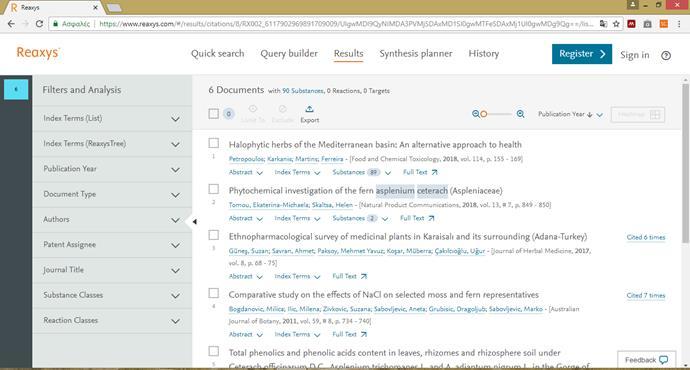Open Full Text external link icon for Halophytic herbs

[434, 172]
